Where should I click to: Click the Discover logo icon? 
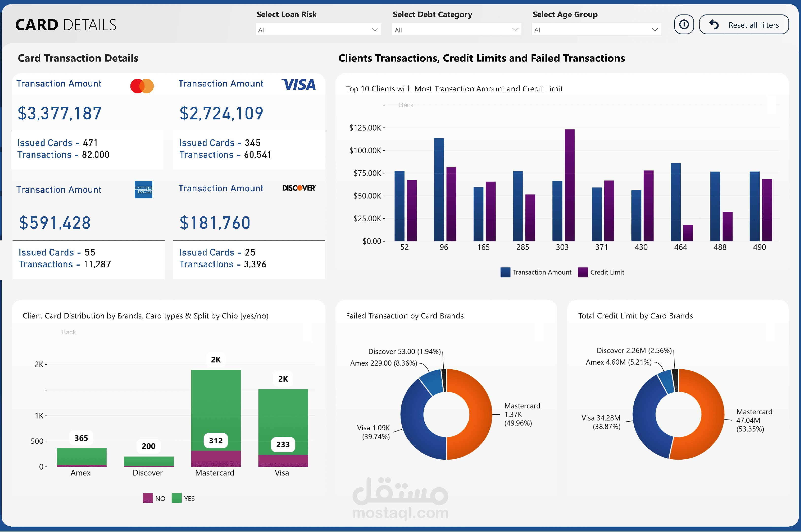[x=299, y=188]
